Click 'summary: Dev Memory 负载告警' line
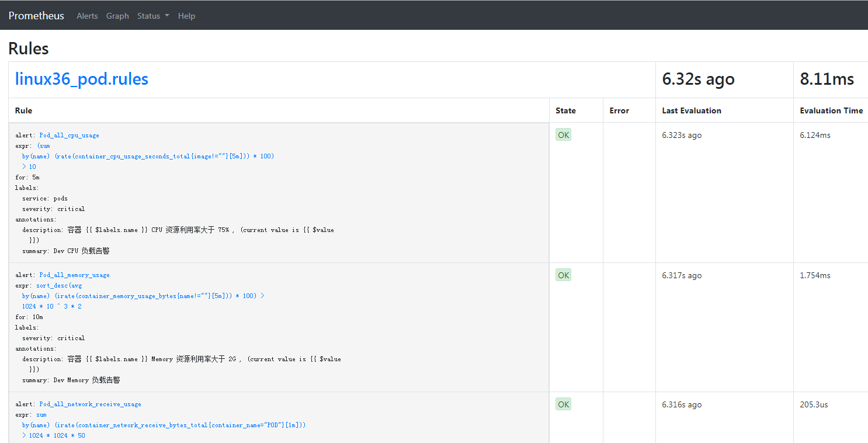 pos(71,380)
